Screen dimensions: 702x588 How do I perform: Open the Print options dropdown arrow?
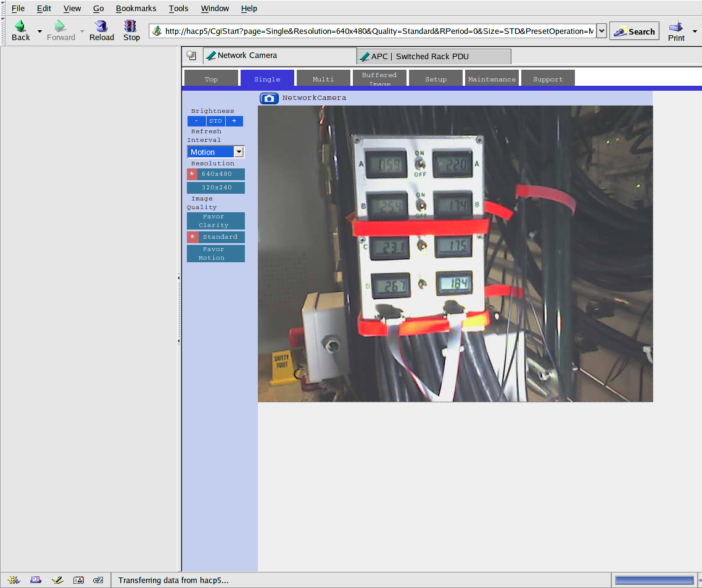coord(695,31)
